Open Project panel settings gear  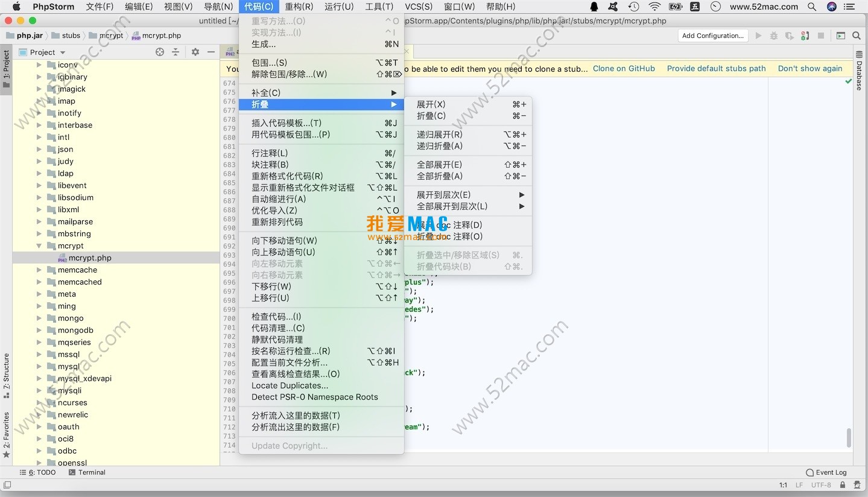click(x=195, y=52)
